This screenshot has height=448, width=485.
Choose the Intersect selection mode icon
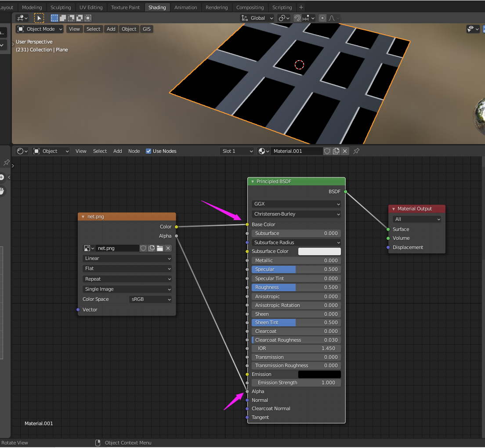click(88, 18)
